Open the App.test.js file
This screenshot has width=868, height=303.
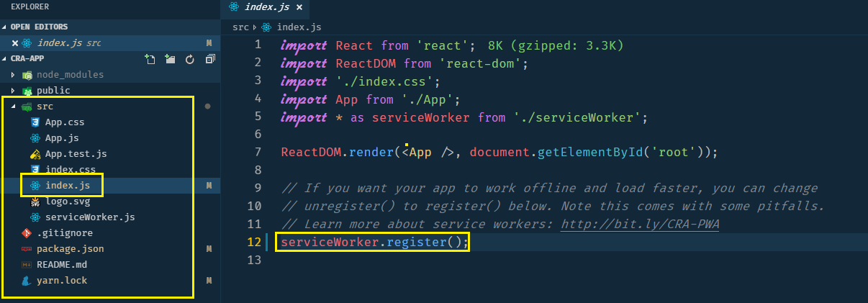(76, 153)
